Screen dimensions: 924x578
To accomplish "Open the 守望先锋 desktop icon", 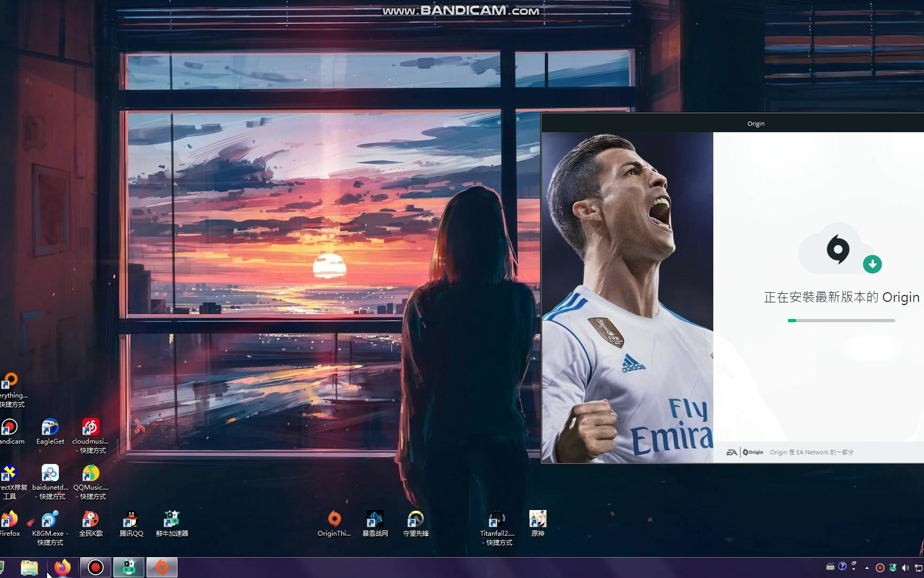I will pyautogui.click(x=415, y=523).
